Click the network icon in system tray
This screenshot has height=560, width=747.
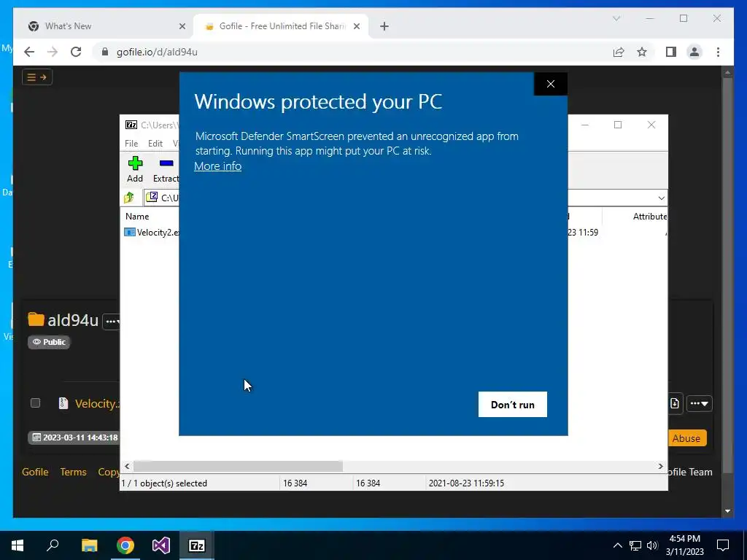click(635, 545)
